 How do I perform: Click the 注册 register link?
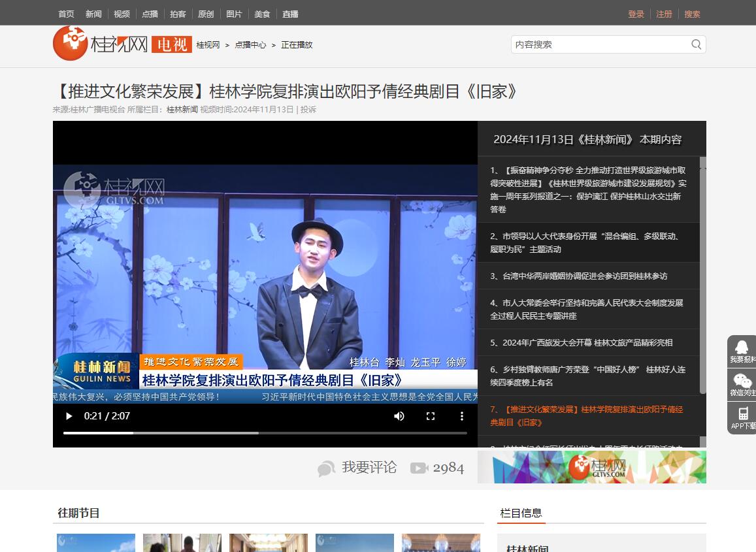coord(664,14)
